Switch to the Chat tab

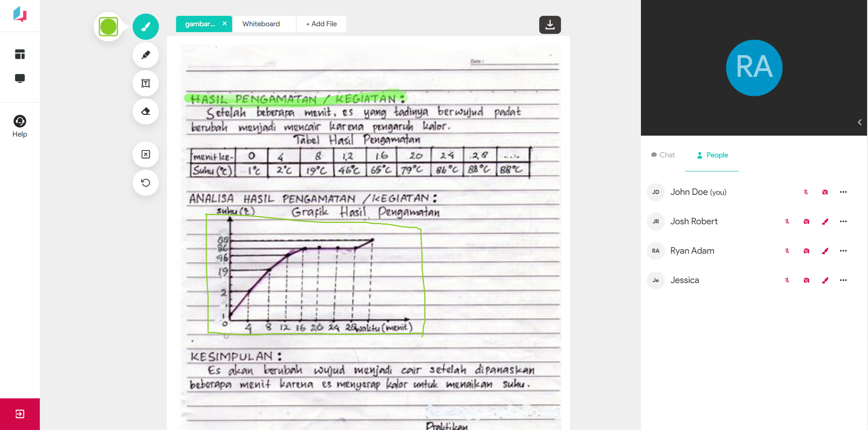(663, 155)
